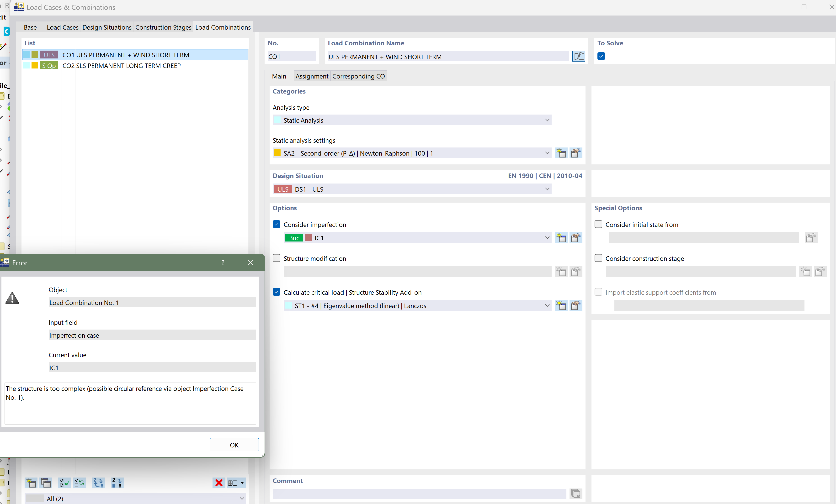
Task: Open the All (2) filter dropdown
Action: pyautogui.click(x=242, y=498)
